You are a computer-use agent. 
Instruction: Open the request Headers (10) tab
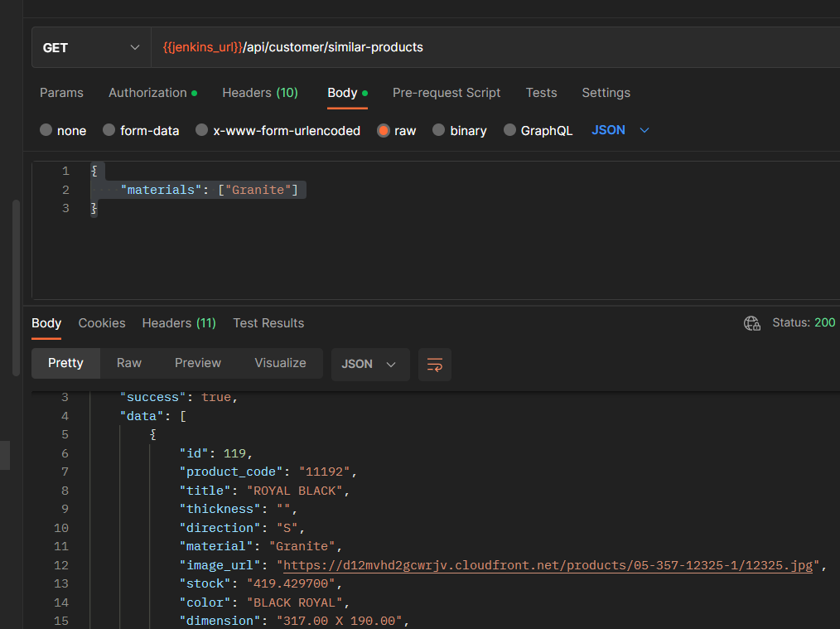coord(260,93)
